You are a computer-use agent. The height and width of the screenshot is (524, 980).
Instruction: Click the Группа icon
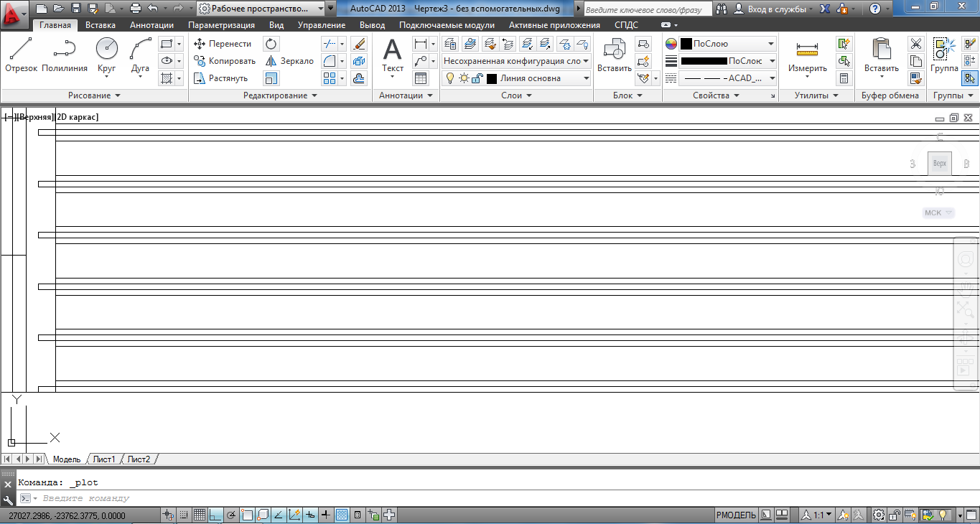pos(944,56)
